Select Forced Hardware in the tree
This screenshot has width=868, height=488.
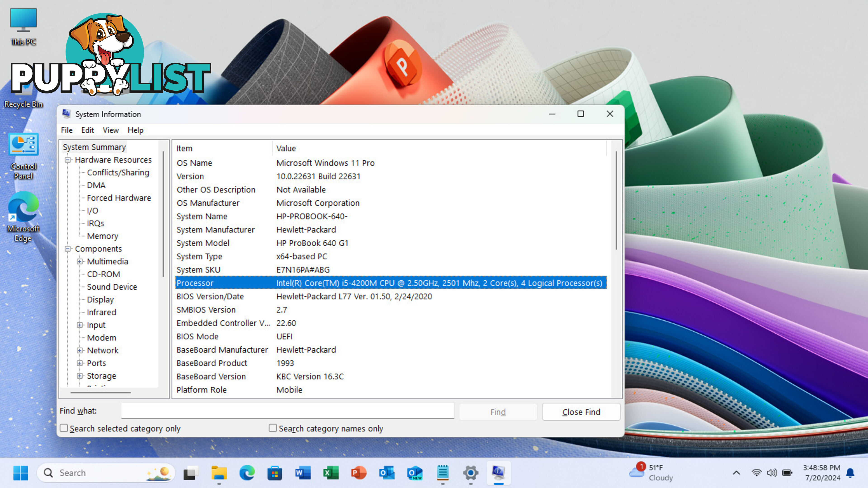coord(119,198)
